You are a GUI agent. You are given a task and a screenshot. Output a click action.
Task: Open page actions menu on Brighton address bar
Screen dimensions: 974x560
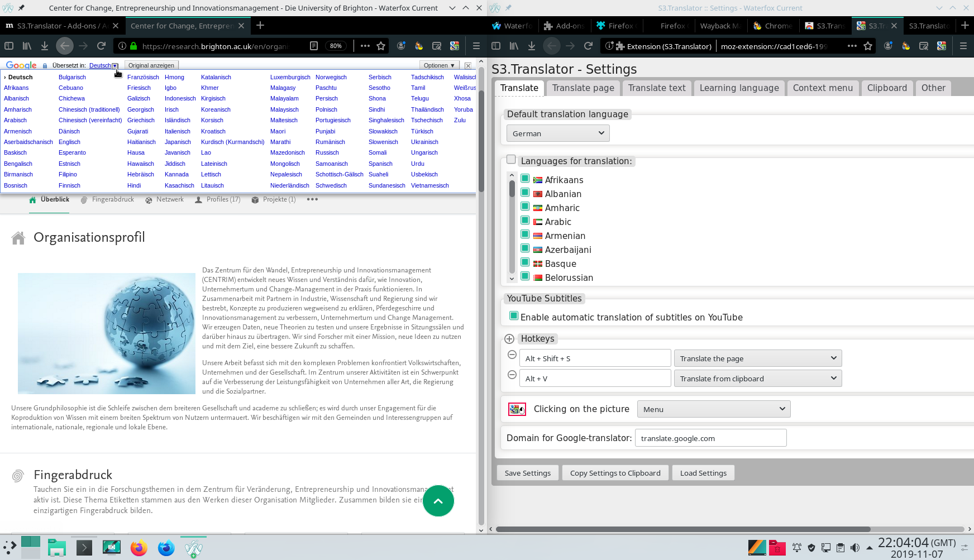pos(365,46)
